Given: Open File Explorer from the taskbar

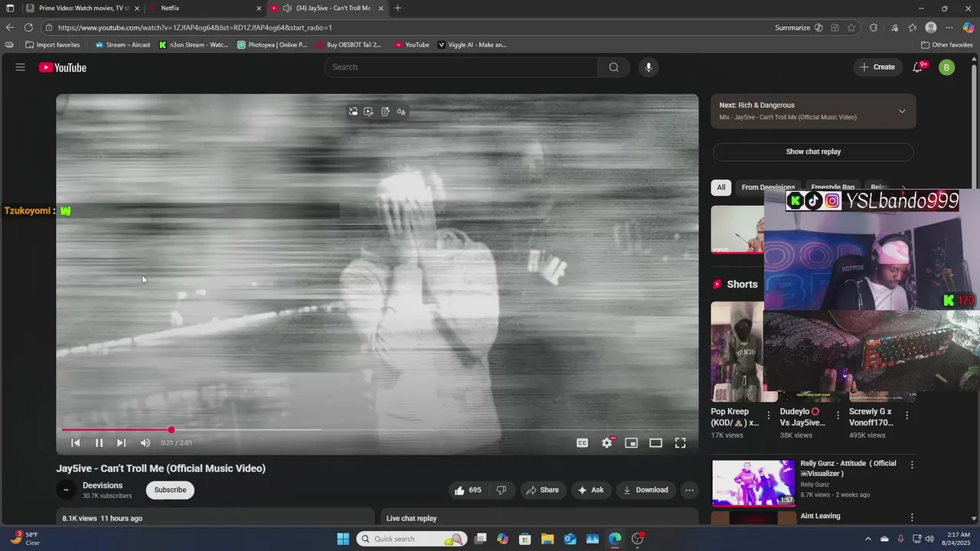Looking at the screenshot, I should [x=547, y=539].
